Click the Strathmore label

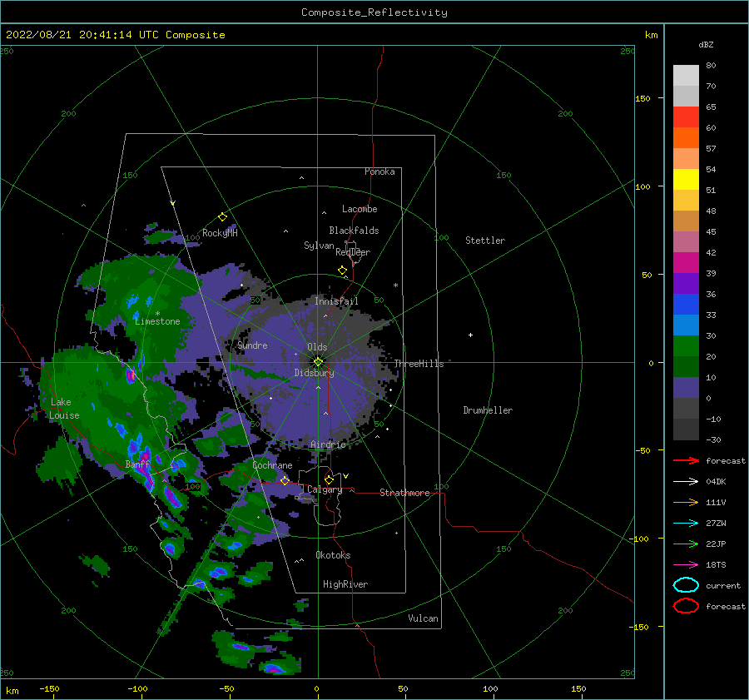(x=404, y=493)
